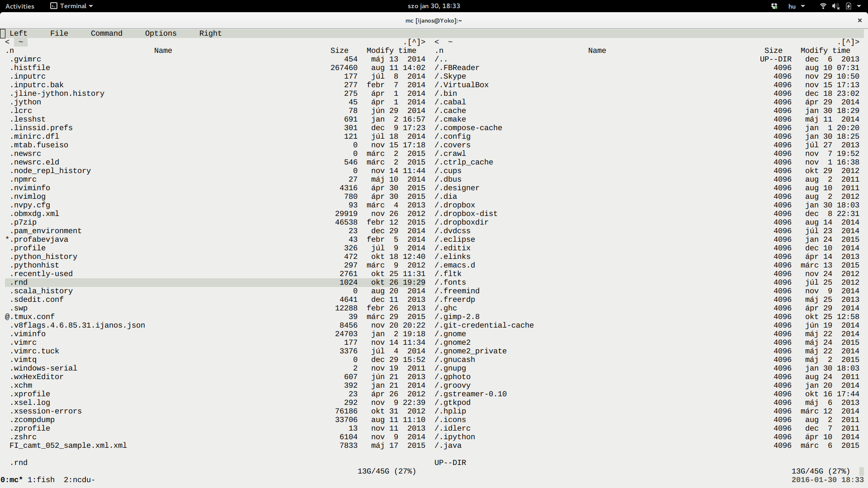This screenshot has width=868, height=488.
Task: Click right panel history back arrow
Action: point(437,42)
